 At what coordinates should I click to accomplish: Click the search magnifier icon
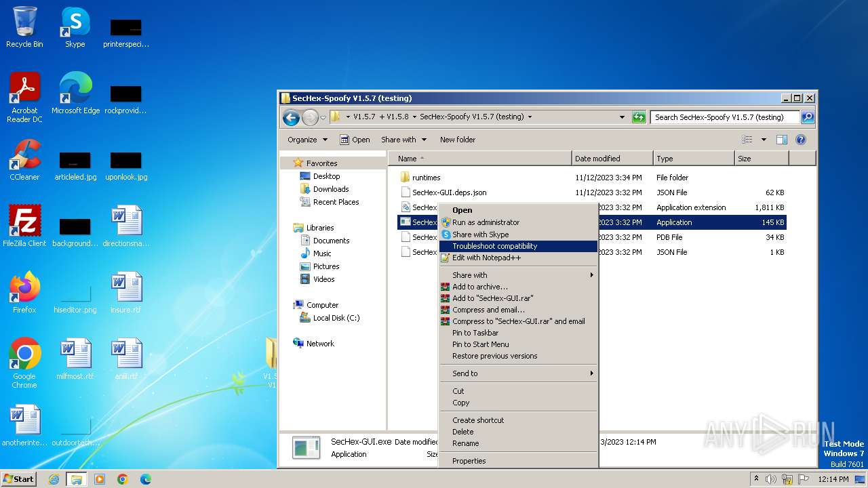807,117
